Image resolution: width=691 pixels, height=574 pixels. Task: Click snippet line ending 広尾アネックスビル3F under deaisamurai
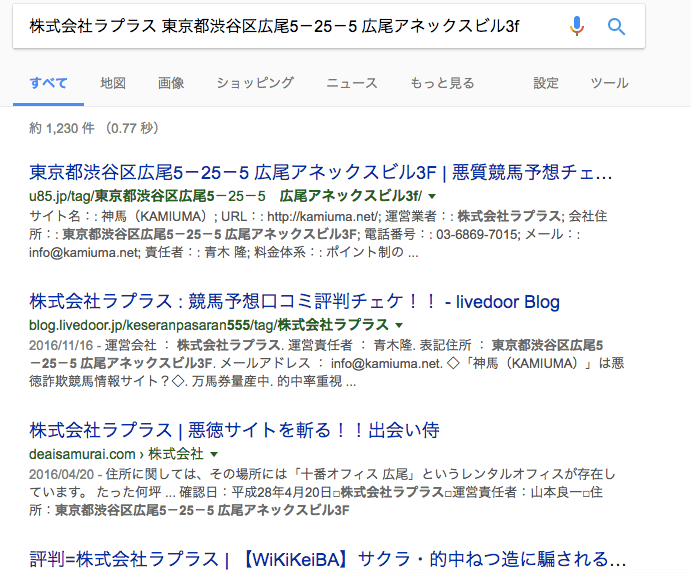click(189, 510)
